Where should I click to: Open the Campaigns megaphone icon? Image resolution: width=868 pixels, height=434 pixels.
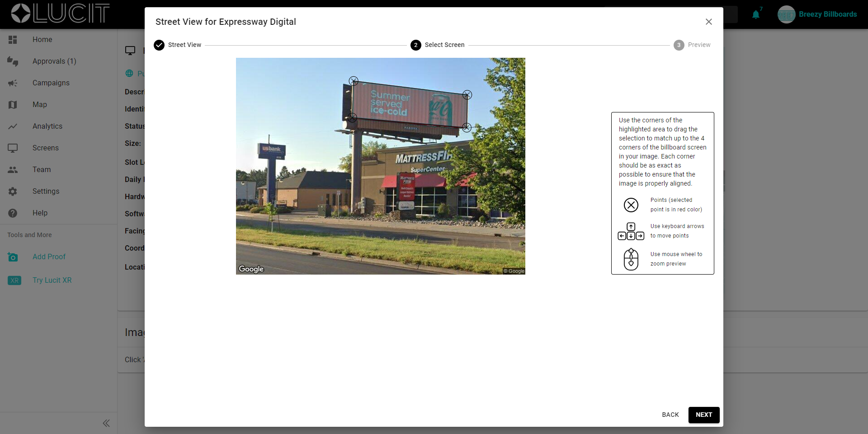pyautogui.click(x=13, y=83)
